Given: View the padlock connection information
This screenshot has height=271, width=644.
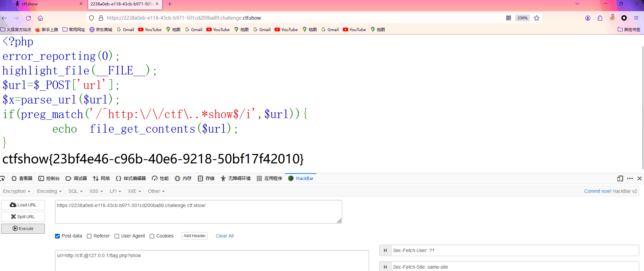Looking at the screenshot, I should pyautogui.click(x=101, y=18).
